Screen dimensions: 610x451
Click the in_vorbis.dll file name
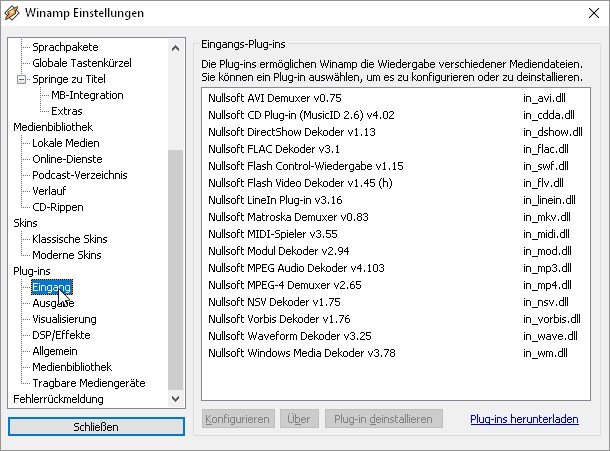point(552,319)
